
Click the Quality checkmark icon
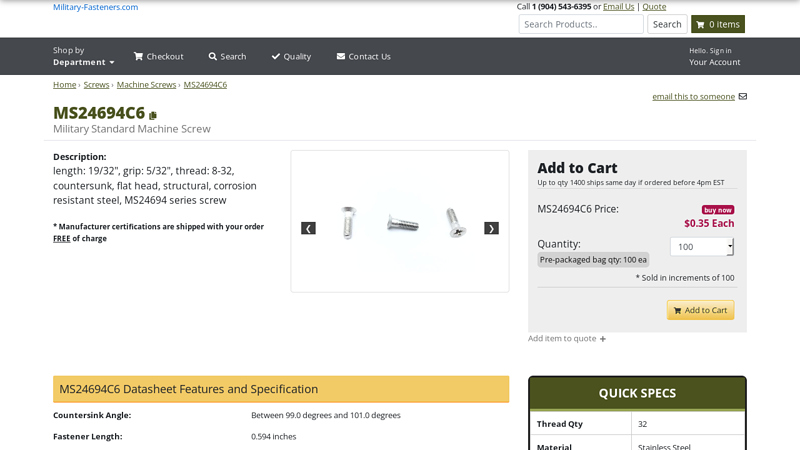[276, 56]
